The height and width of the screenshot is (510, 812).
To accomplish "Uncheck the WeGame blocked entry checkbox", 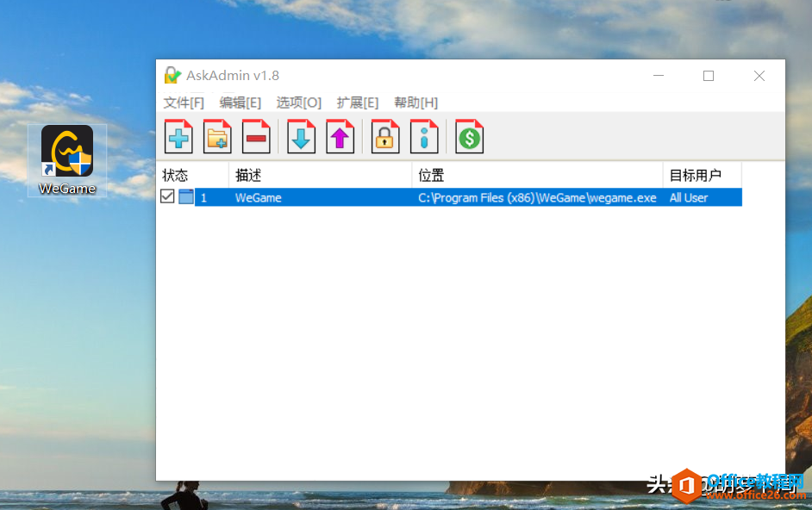I will (x=167, y=196).
